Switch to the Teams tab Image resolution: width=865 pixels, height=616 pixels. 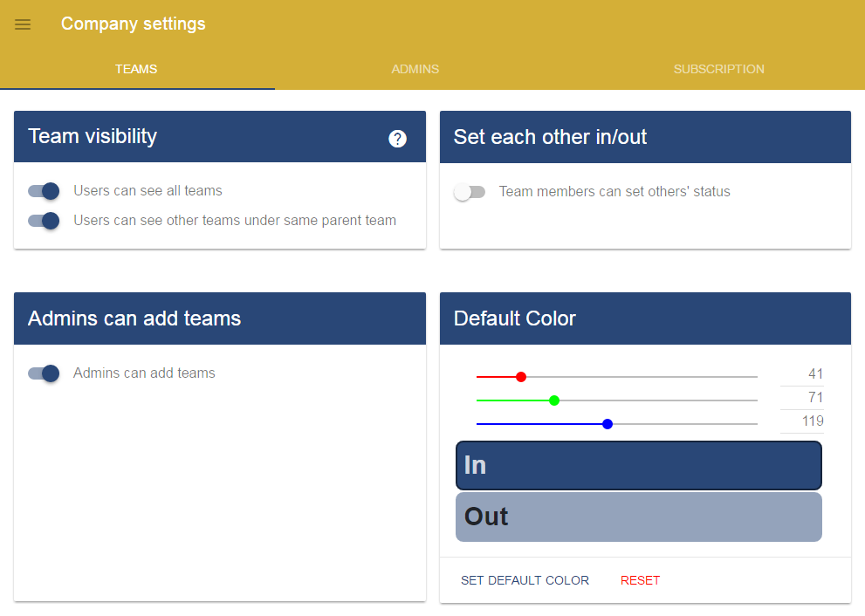pyautogui.click(x=136, y=69)
